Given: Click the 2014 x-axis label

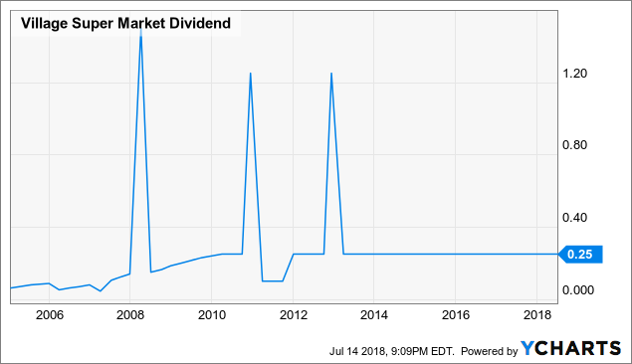Looking at the screenshot, I should [x=374, y=315].
